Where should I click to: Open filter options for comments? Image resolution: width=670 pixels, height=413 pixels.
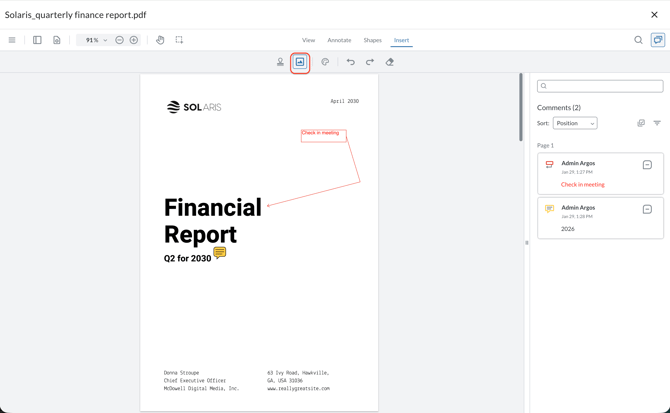(657, 123)
